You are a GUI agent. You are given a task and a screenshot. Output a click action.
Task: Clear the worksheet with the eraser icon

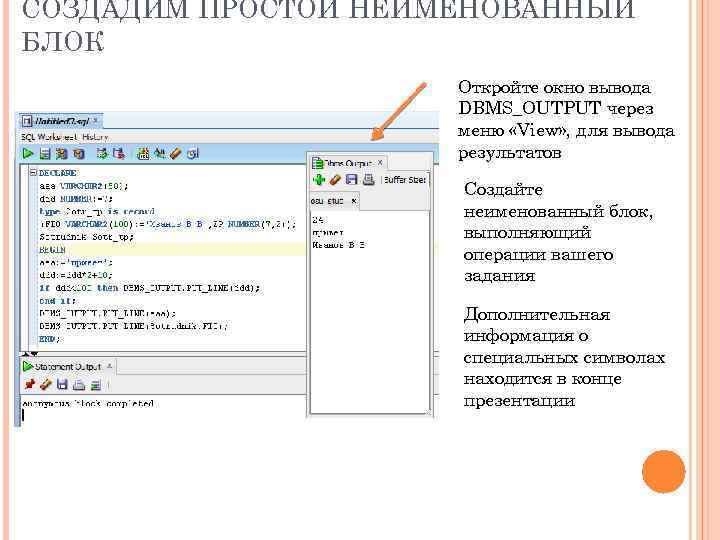point(175,153)
